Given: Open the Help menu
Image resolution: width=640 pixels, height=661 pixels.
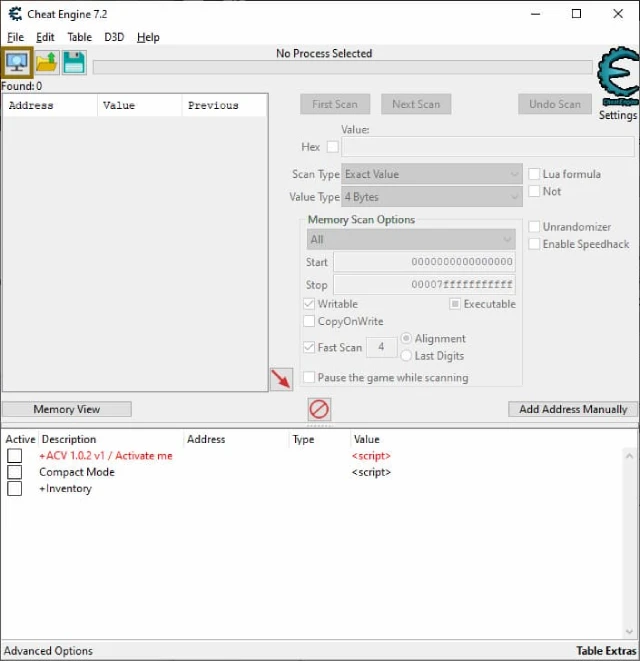Looking at the screenshot, I should [x=148, y=37].
